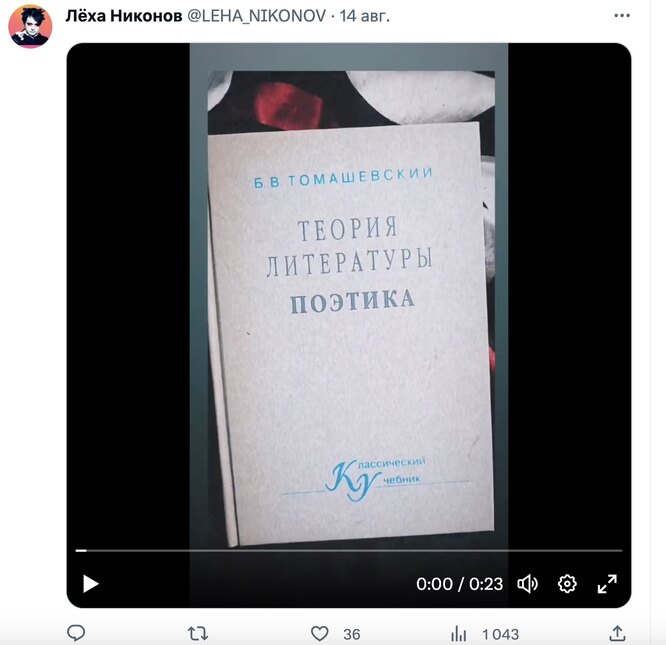Click the ПОЭТИКА book title in video
The image size is (666, 645).
pos(352,301)
